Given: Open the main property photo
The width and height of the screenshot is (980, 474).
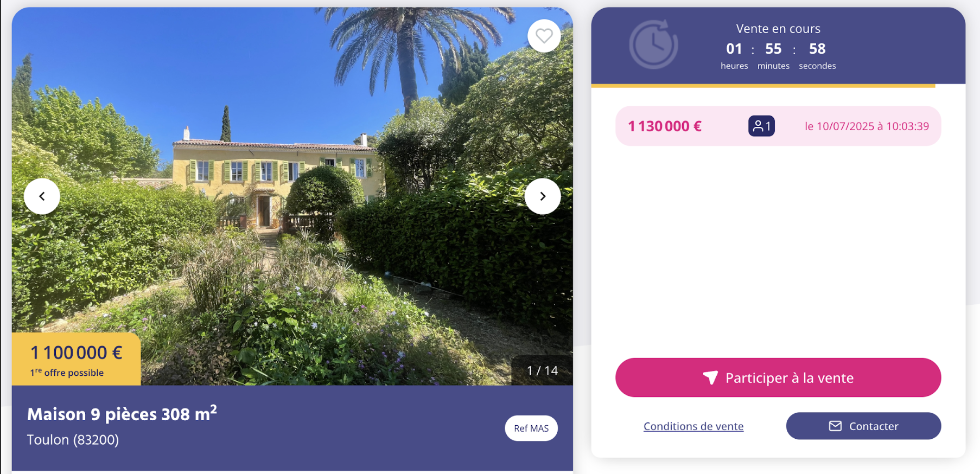Looking at the screenshot, I should 292,196.
